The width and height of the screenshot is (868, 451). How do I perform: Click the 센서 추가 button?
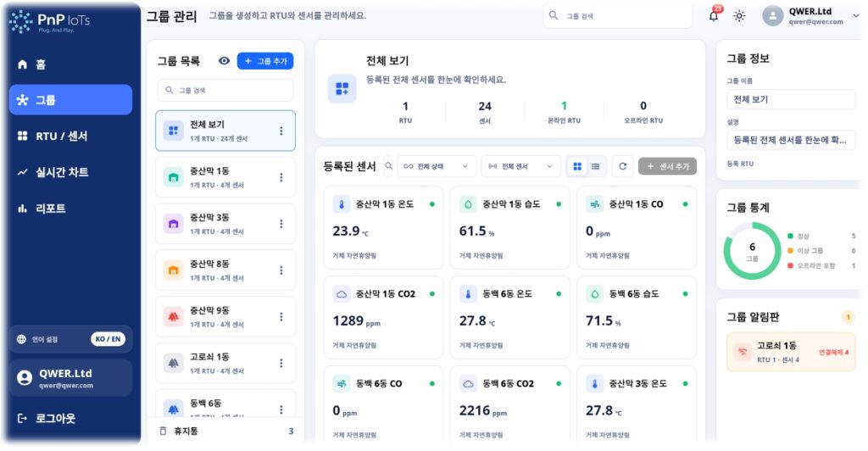pos(668,166)
